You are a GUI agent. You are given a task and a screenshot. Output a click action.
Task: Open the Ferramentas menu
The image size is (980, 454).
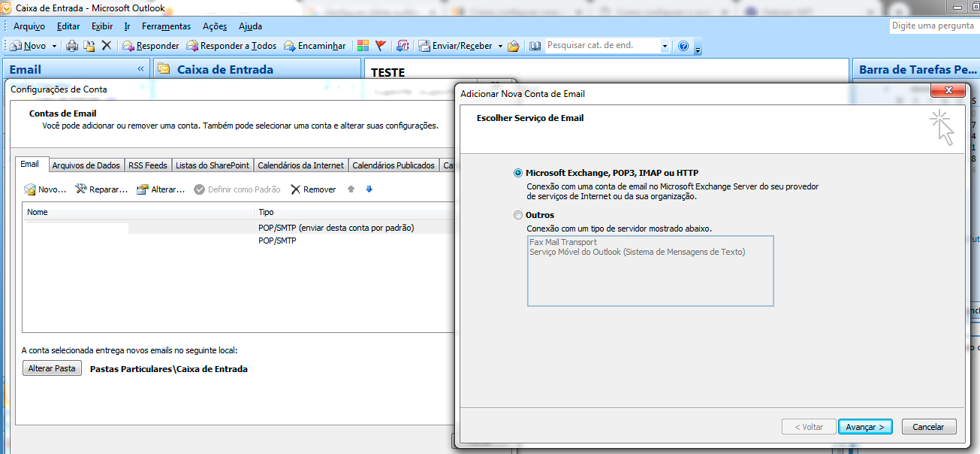click(x=167, y=26)
